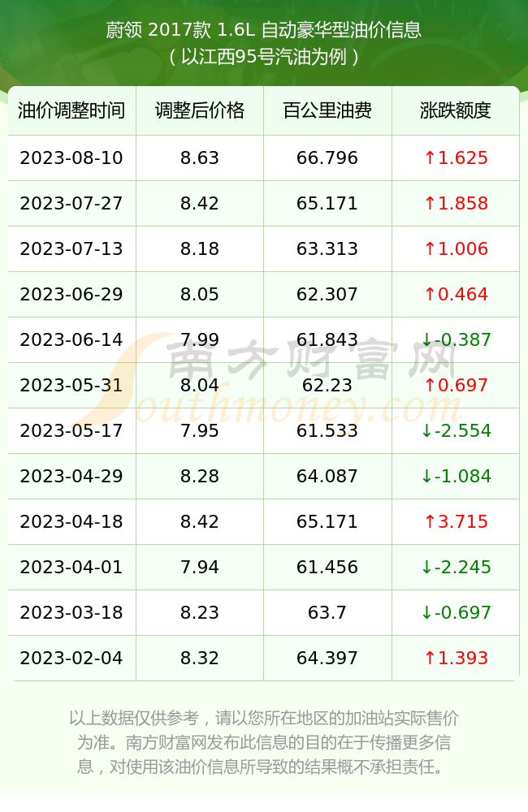
Task: Select the date 2023-06-14
Action: pos(71,340)
